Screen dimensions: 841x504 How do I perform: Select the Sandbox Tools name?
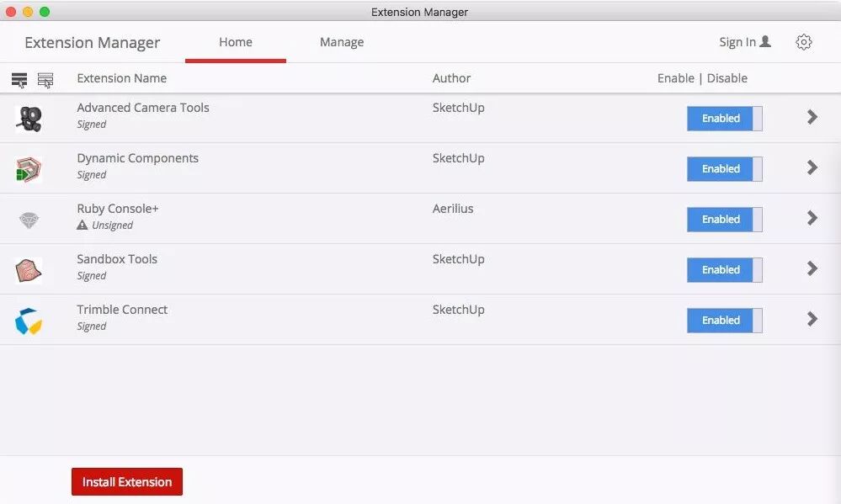[x=117, y=259]
